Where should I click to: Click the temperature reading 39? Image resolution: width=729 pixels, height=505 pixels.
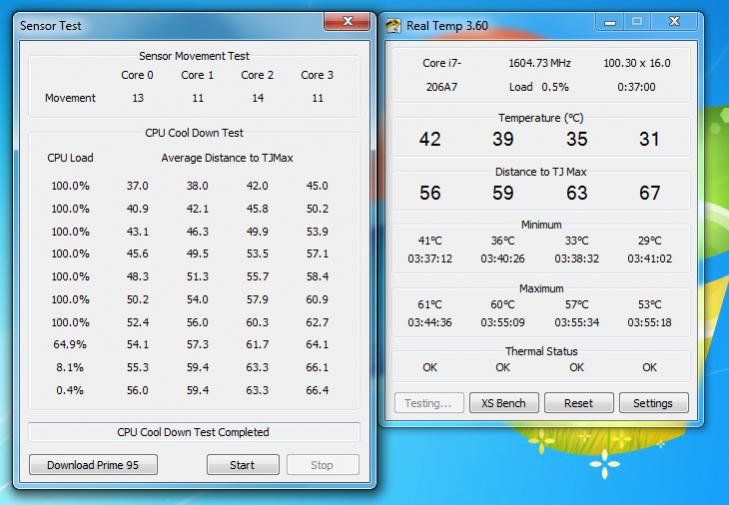click(x=503, y=139)
